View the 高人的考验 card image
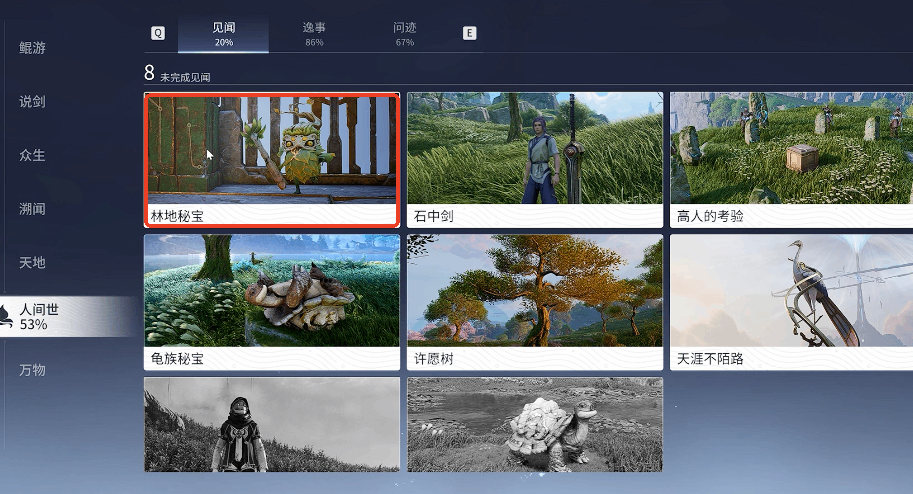Screen dimensions: 913x494 point(791,148)
